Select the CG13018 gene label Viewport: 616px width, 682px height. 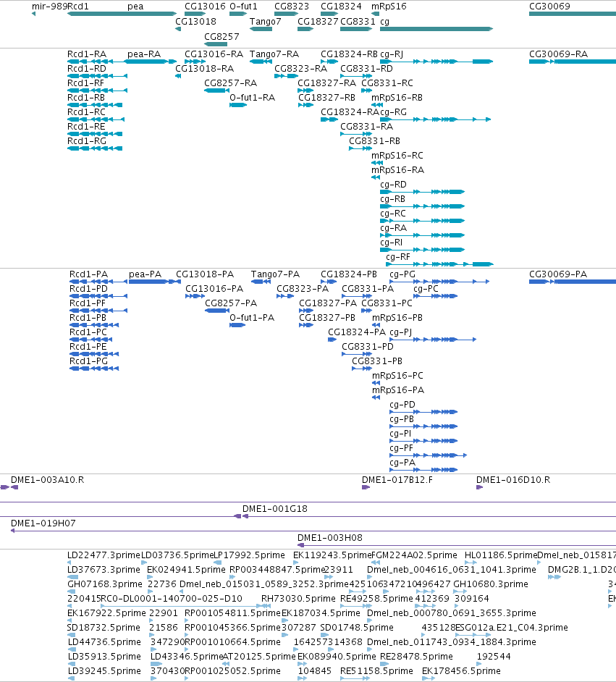[x=195, y=22]
